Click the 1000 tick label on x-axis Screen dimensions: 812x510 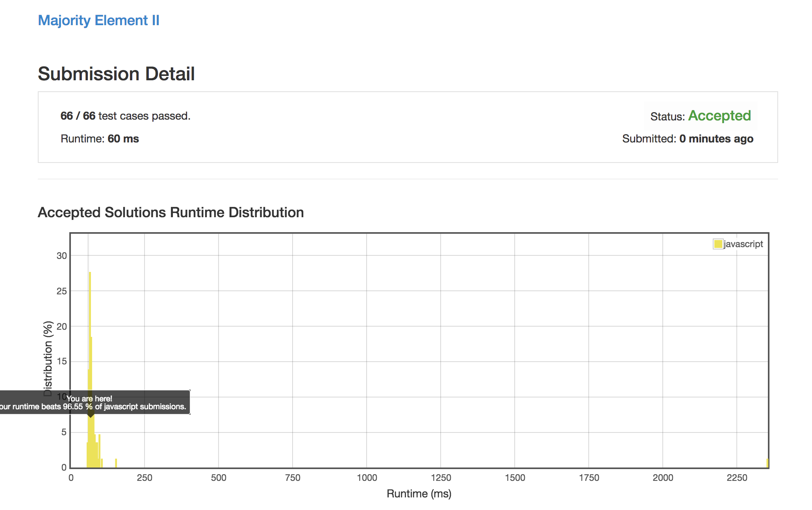coord(367,478)
